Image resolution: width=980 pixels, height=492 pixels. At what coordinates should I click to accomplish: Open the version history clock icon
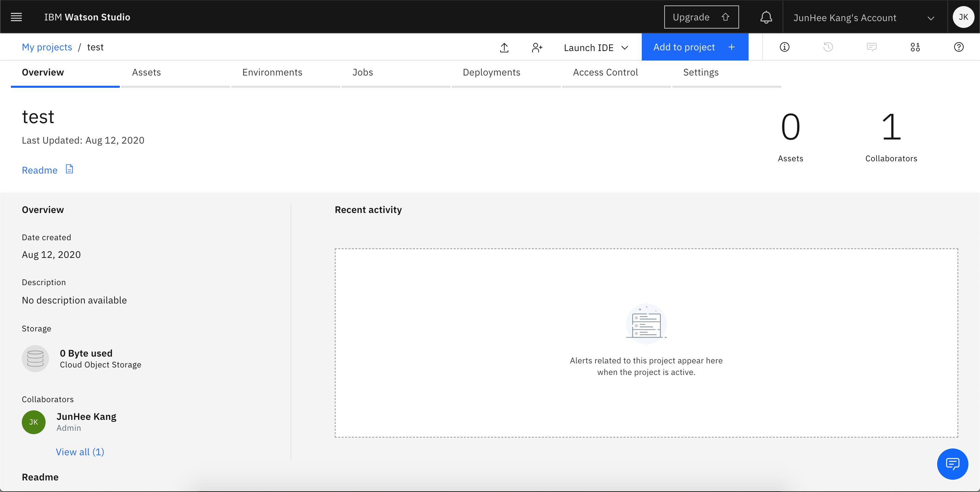click(828, 47)
